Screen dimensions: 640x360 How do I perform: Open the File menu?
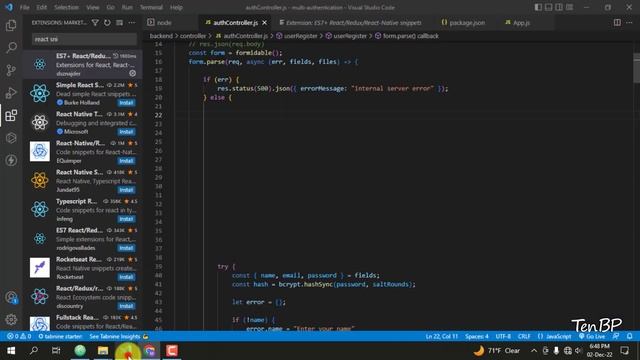pos(24,7)
